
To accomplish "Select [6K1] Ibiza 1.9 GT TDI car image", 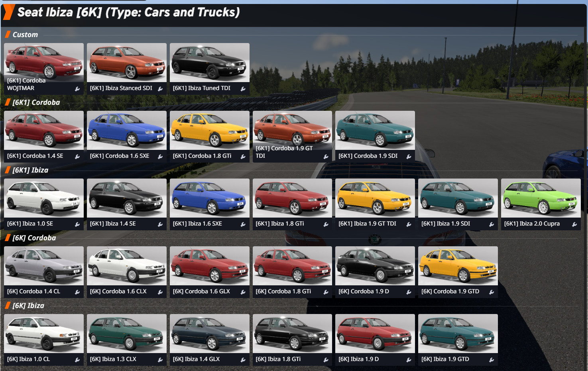I will point(375,198).
